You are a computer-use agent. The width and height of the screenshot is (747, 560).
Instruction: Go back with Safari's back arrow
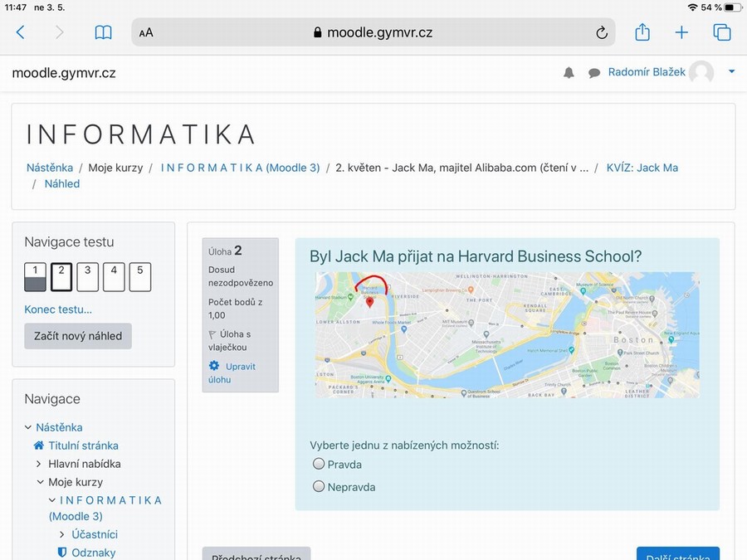[20, 32]
